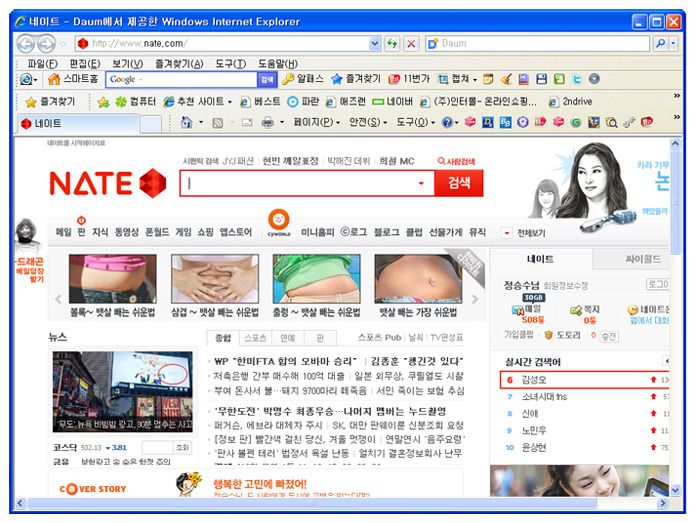Open the 페이지(P) dropdown menu

pyautogui.click(x=316, y=122)
